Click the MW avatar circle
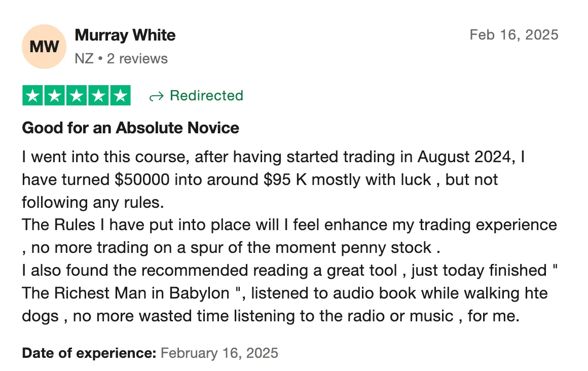Image resolution: width=588 pixels, height=371 pixels. 44,47
